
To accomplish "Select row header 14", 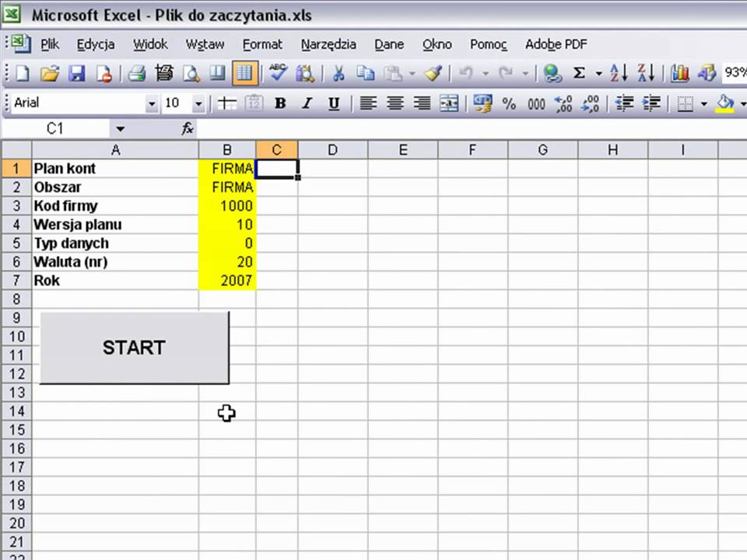I will point(16,411).
